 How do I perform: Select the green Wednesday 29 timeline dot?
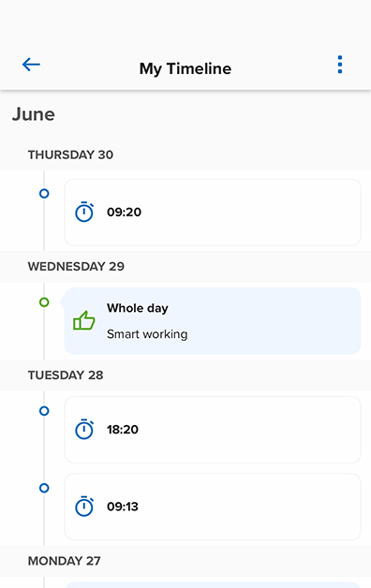pyautogui.click(x=44, y=302)
